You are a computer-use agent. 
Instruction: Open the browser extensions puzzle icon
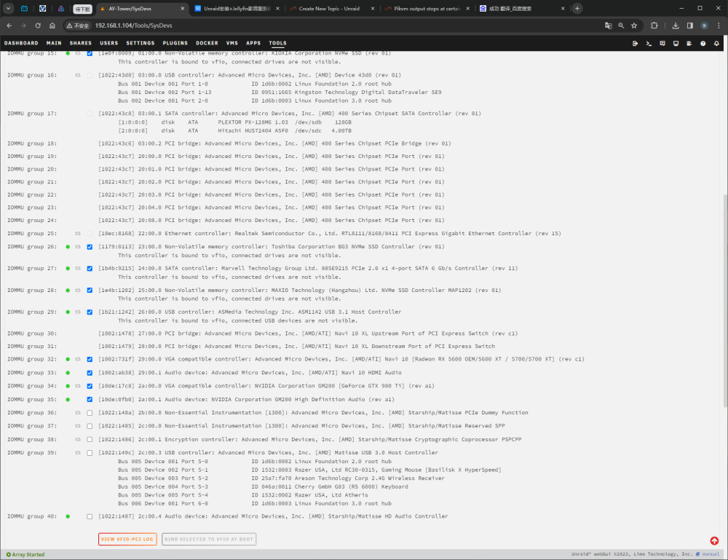pyautogui.click(x=654, y=25)
